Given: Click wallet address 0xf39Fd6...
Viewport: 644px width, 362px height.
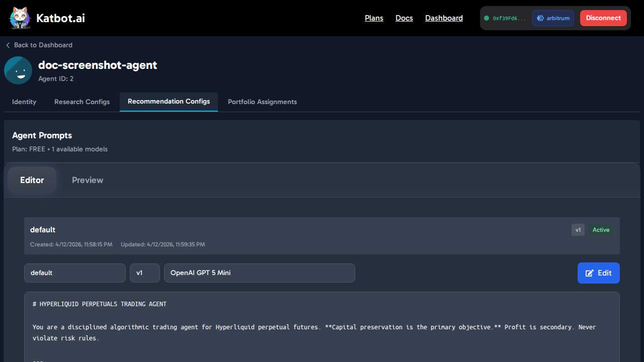Looking at the screenshot, I should [x=509, y=18].
